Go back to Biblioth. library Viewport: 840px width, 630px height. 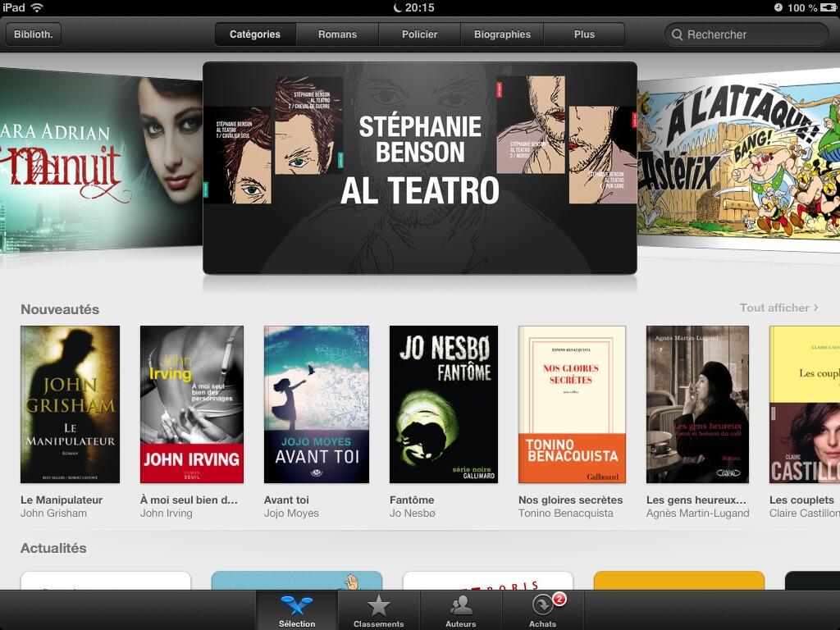point(33,34)
